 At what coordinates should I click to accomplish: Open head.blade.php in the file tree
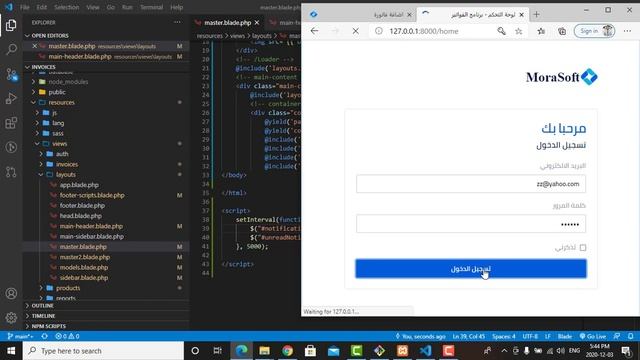[x=80, y=216]
